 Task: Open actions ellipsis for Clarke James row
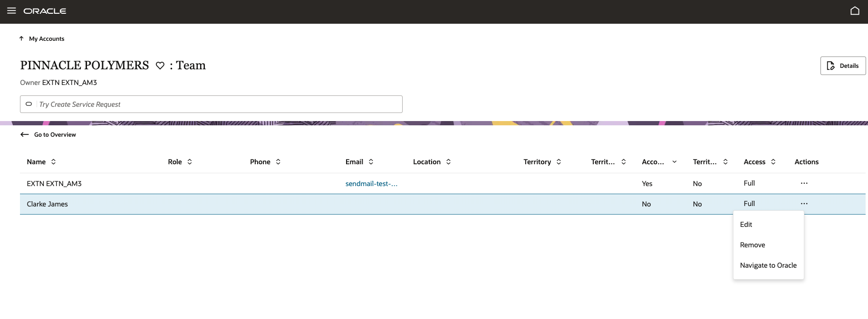tap(804, 204)
